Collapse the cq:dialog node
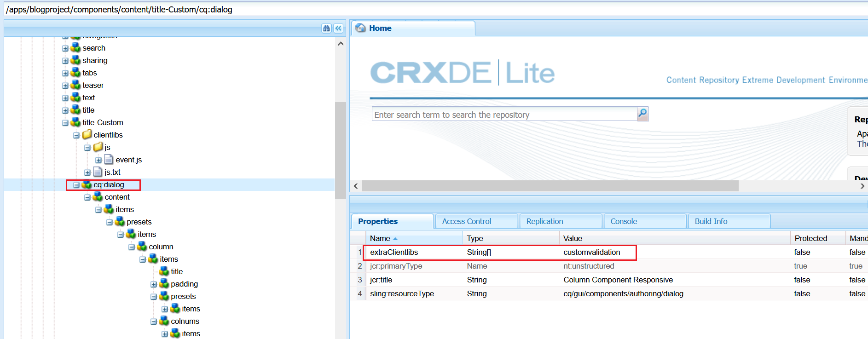Viewport: 868px width, 339px height. tap(76, 185)
